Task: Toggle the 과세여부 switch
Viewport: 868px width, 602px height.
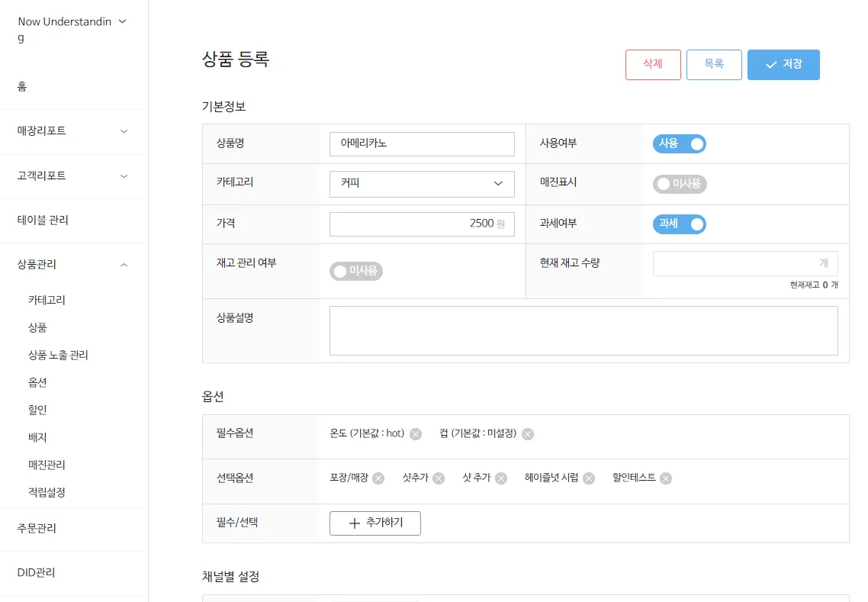Action: coord(680,224)
